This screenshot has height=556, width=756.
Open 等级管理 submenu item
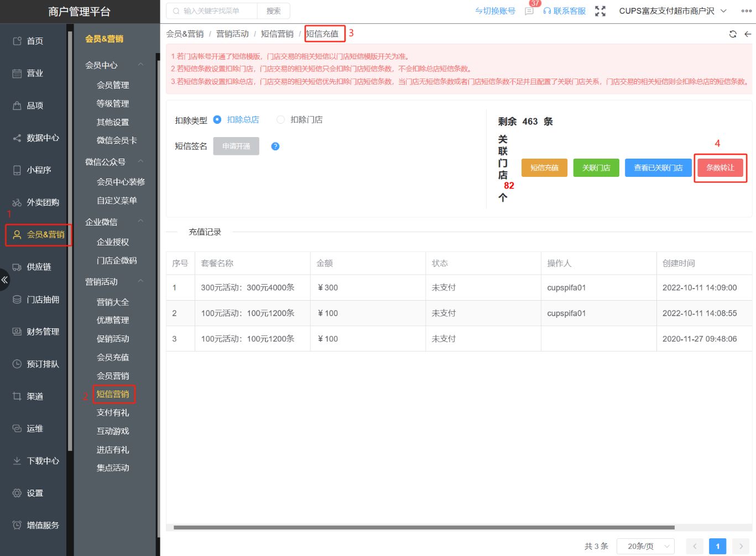point(113,103)
